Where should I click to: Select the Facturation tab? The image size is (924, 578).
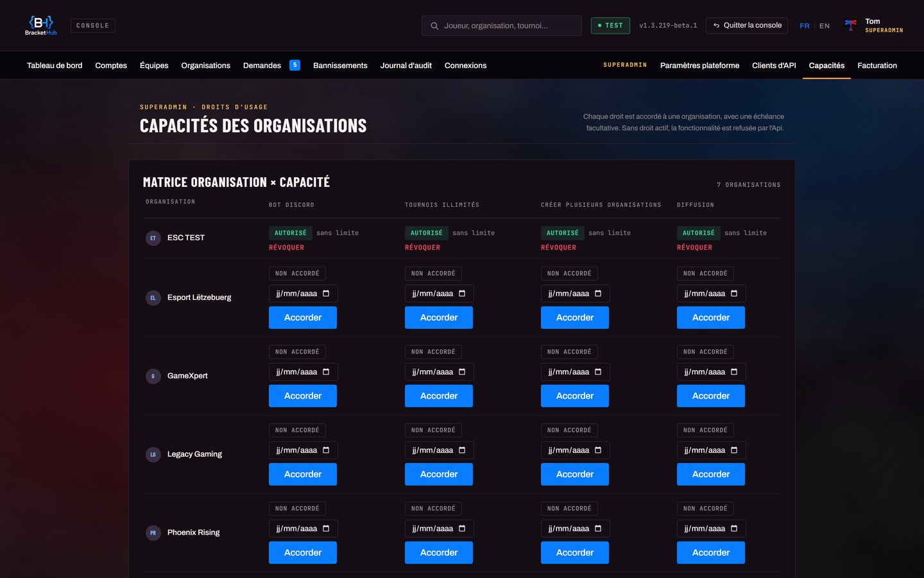click(x=877, y=66)
